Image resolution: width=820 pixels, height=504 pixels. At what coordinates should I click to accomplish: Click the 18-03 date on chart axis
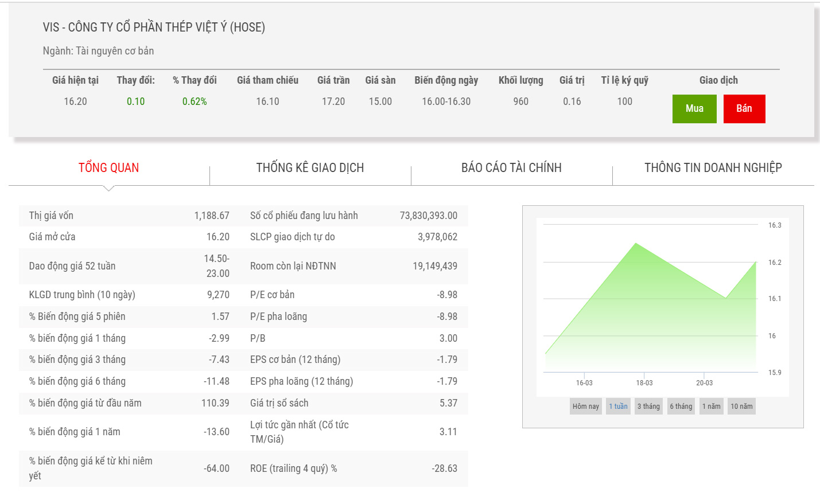(x=644, y=383)
